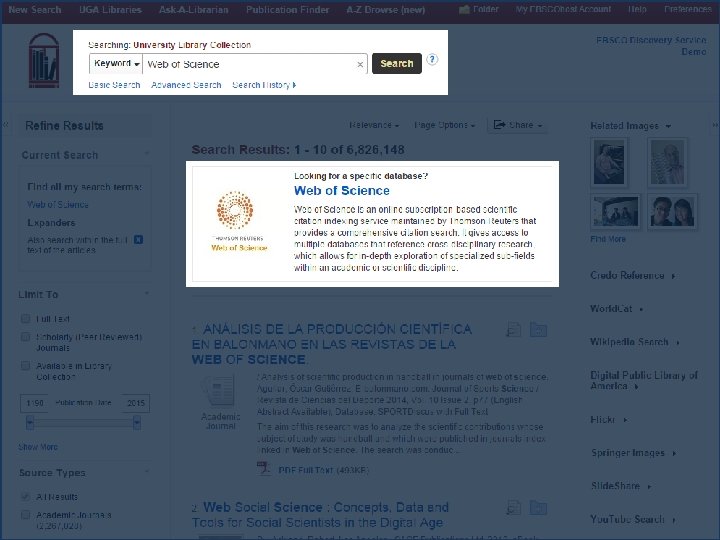Open the Folder icon in top bar
The width and height of the screenshot is (720, 540).
[x=464, y=9]
